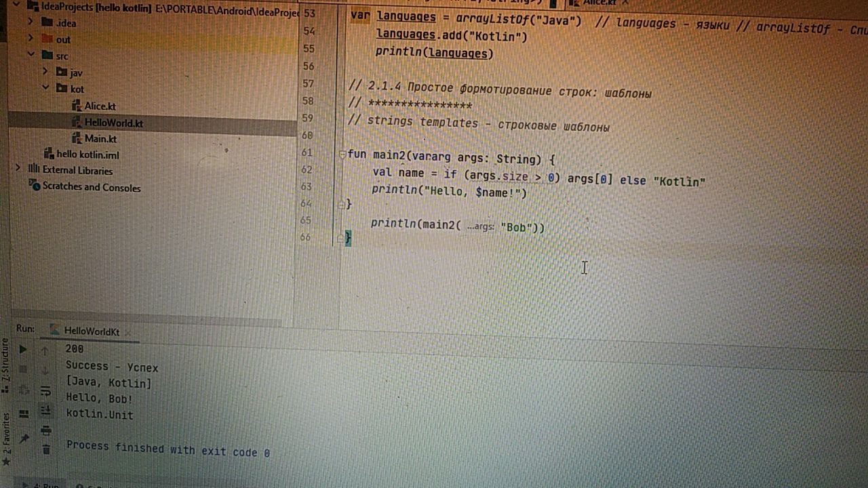Click the fold end marker at line 64

[x=342, y=203]
